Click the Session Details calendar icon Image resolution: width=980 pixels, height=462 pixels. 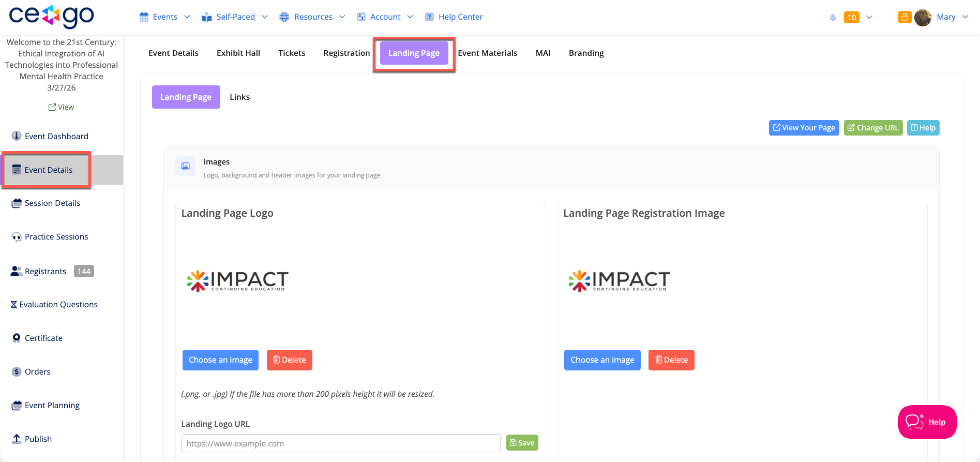coord(17,203)
